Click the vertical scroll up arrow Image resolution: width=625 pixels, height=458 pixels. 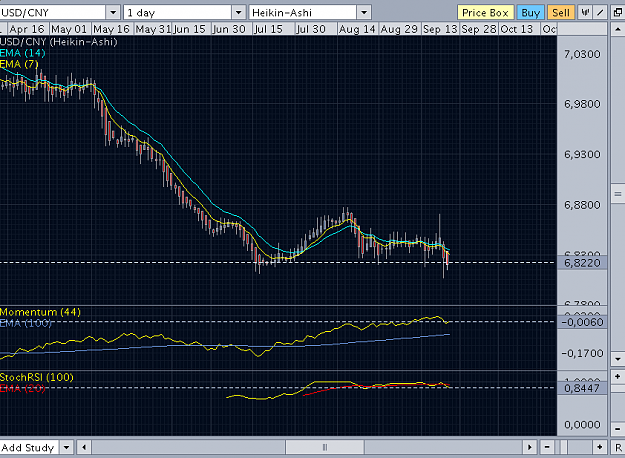click(618, 29)
